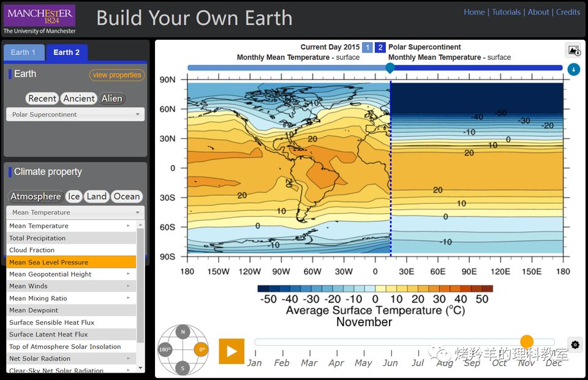Select the South view on globe compass
The height and width of the screenshot is (380, 588).
coord(183,368)
